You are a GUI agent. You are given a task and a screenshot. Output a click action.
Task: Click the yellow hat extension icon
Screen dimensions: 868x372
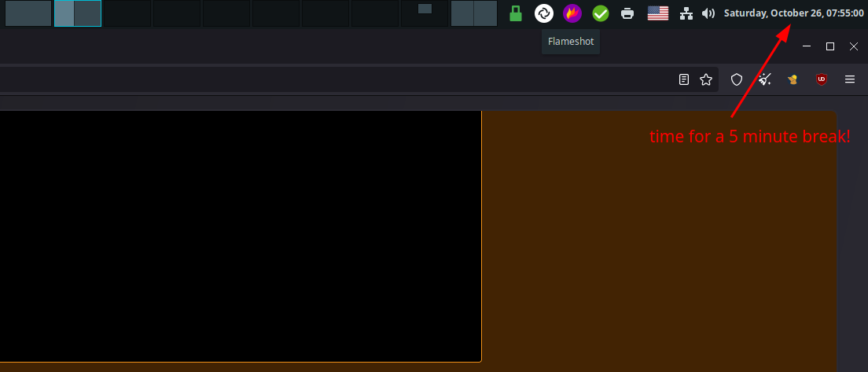793,79
